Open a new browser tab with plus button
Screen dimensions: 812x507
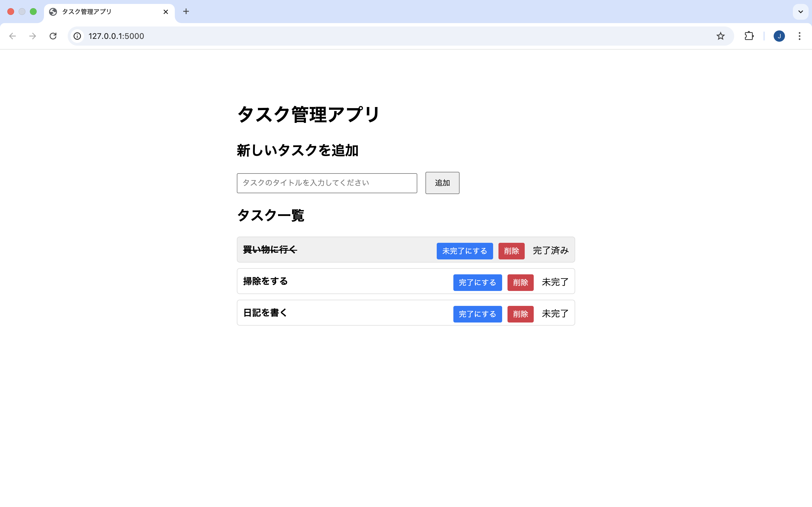(x=186, y=11)
